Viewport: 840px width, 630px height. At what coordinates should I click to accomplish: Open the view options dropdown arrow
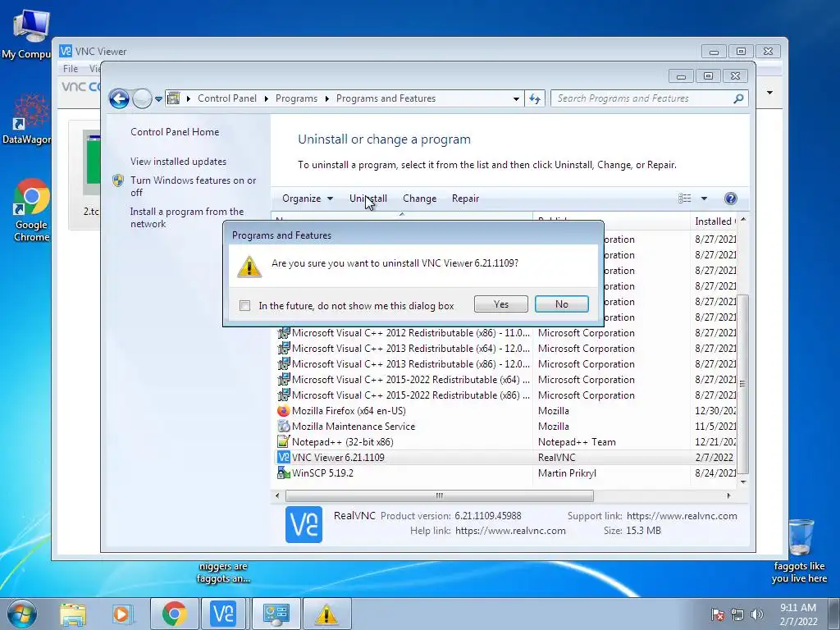click(x=704, y=199)
